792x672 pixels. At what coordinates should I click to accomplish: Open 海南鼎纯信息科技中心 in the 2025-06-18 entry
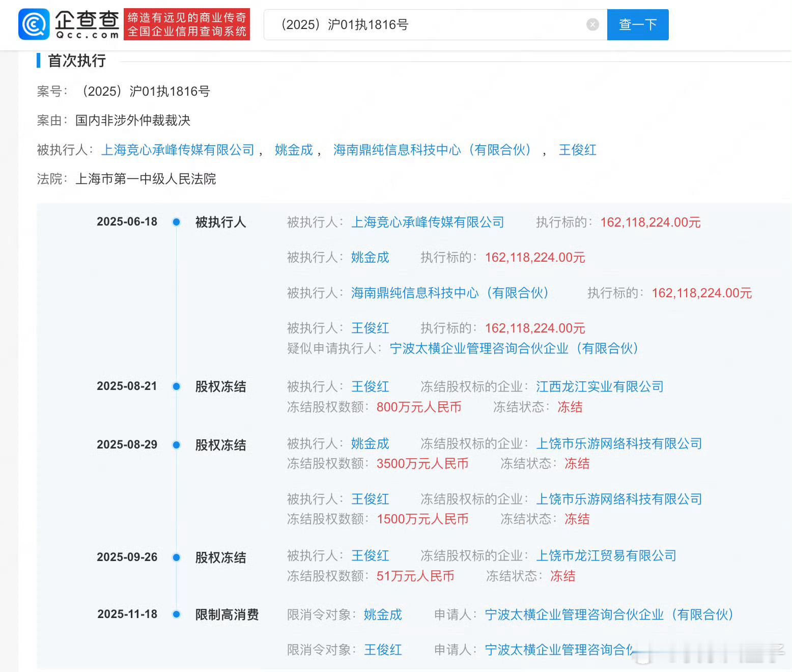click(450, 293)
